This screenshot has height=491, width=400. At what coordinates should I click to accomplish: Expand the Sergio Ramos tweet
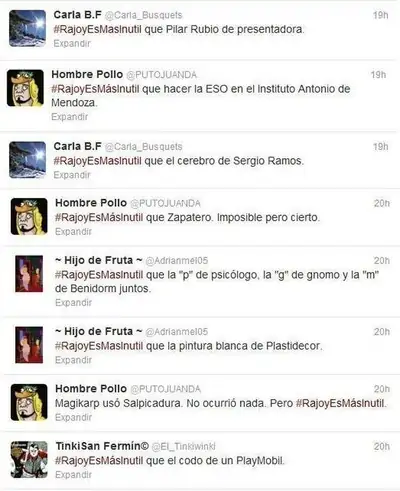[72, 175]
